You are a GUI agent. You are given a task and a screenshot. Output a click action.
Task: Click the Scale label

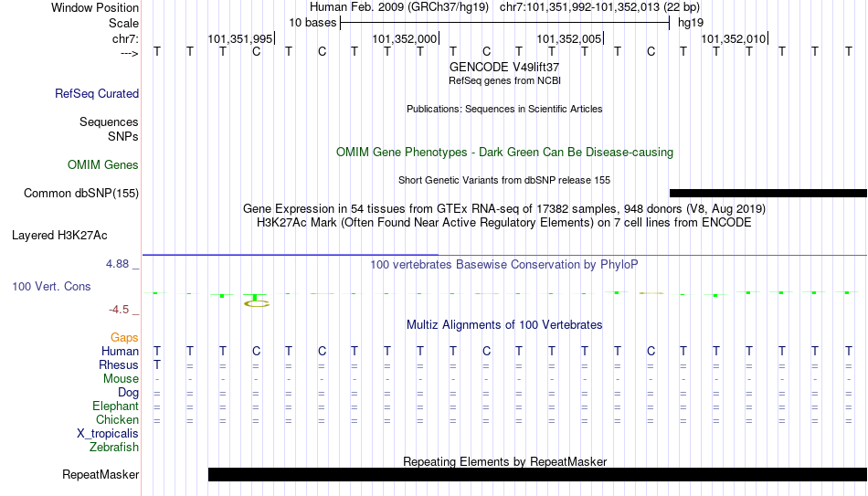tap(123, 23)
